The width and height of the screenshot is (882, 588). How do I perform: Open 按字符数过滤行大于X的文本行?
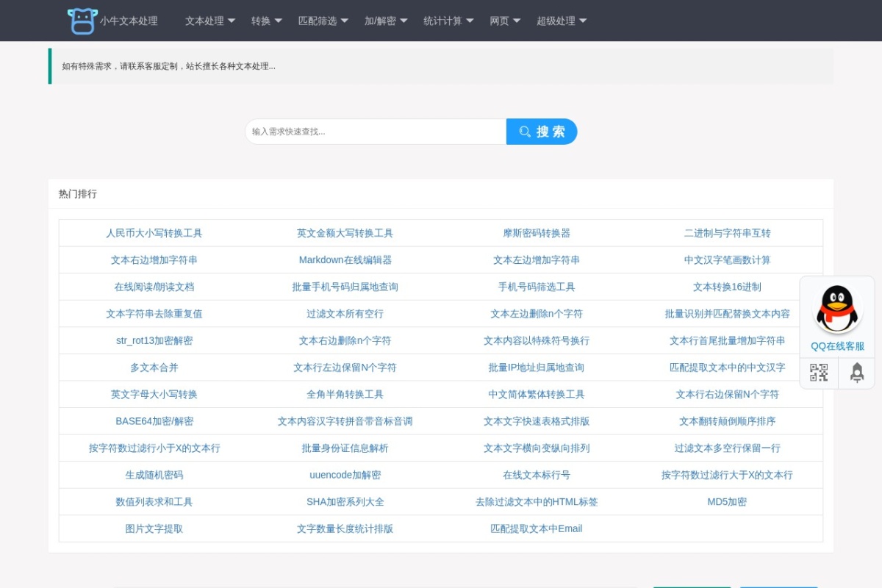point(728,475)
